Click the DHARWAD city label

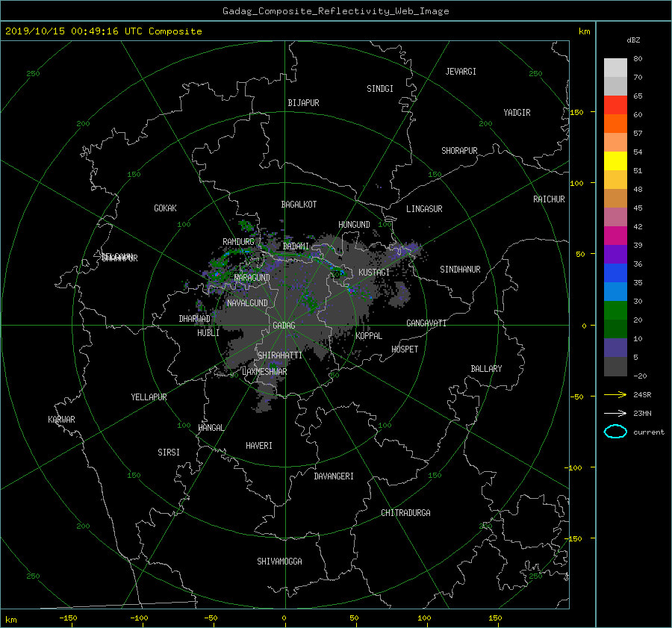coord(194,319)
